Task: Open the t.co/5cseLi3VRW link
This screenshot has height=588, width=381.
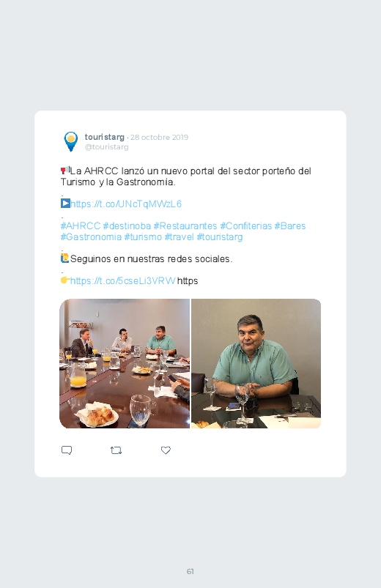Action: tap(123, 280)
